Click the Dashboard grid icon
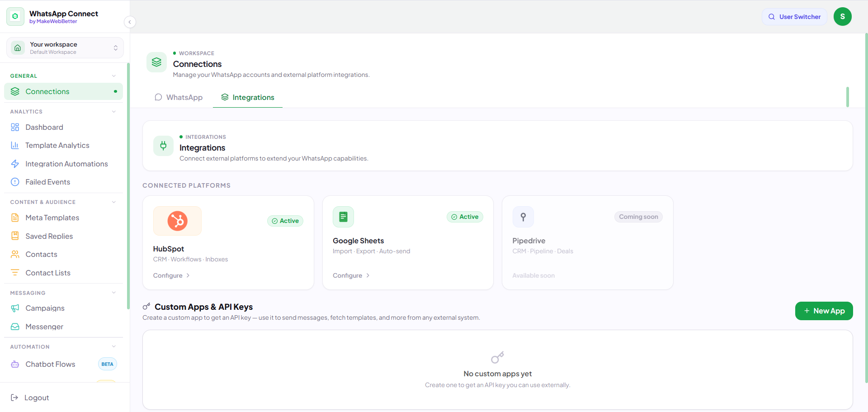 [15, 127]
